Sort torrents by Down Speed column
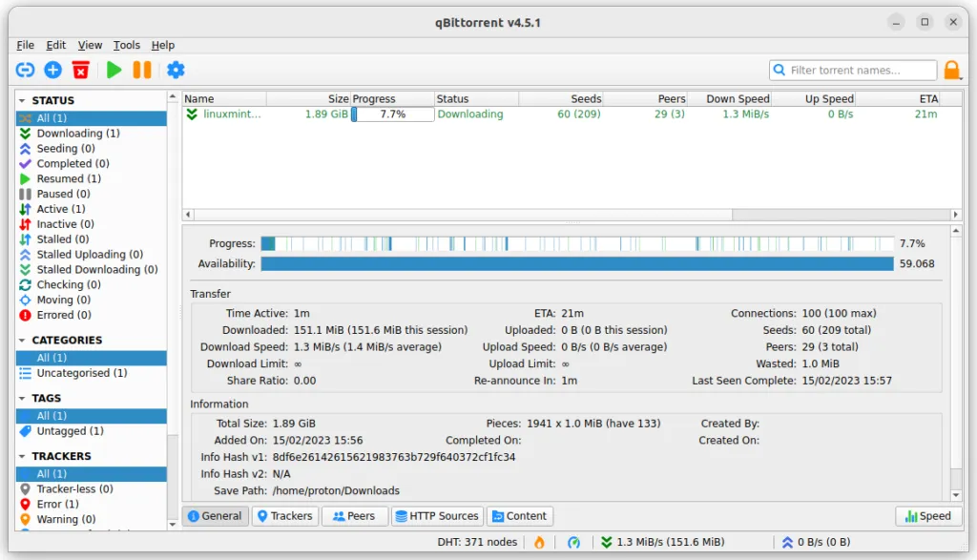This screenshot has height=560, width=977. 729,98
